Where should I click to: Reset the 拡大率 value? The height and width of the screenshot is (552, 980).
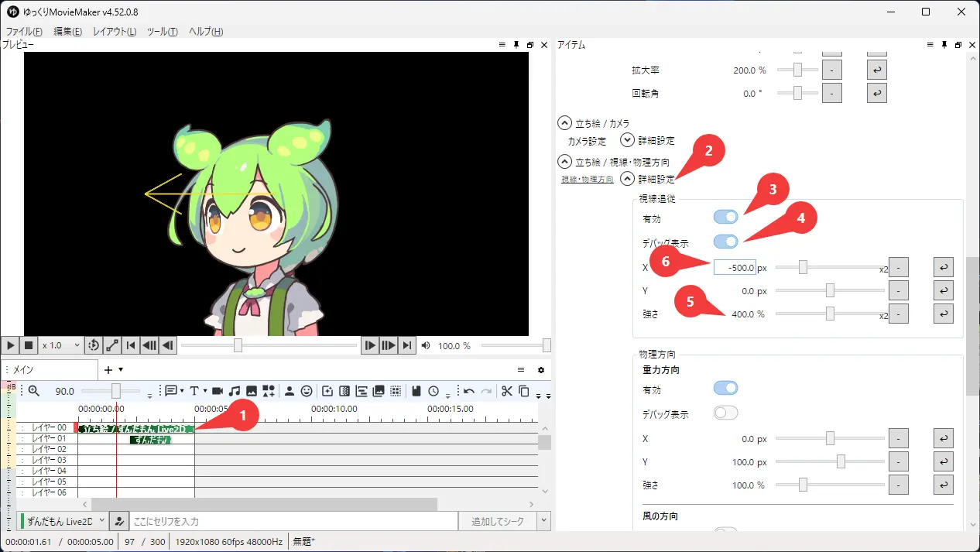tap(876, 70)
